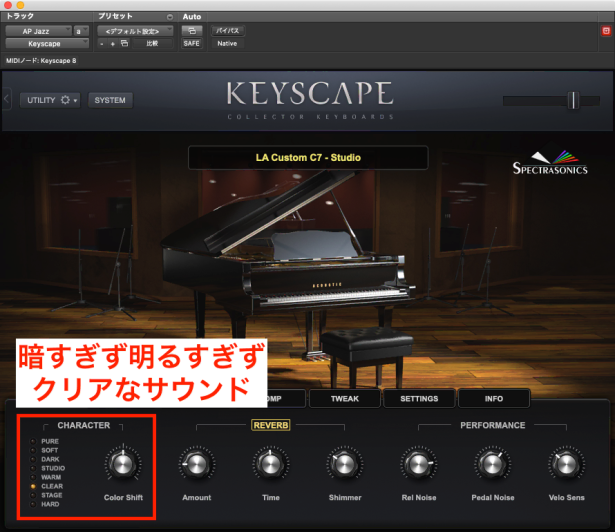Select the HARD character option
Image resolution: width=615 pixels, height=532 pixels.
50,503
